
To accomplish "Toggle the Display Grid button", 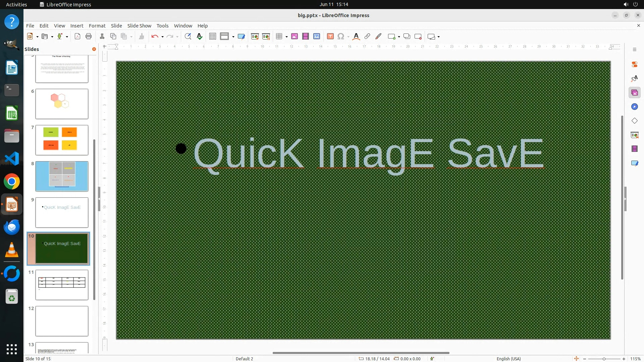I will [x=213, y=37].
